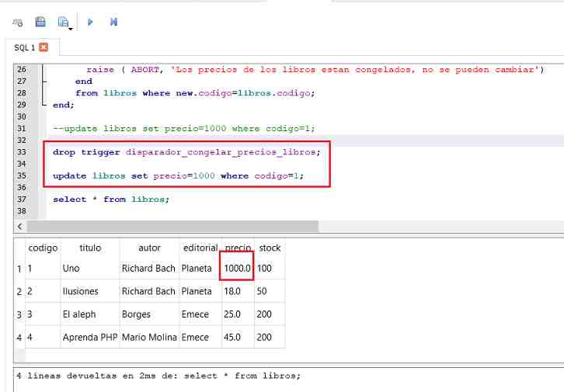Select codigo cell '3' in El aleph row
Viewport: 564px width, 392px height.
coord(43,314)
